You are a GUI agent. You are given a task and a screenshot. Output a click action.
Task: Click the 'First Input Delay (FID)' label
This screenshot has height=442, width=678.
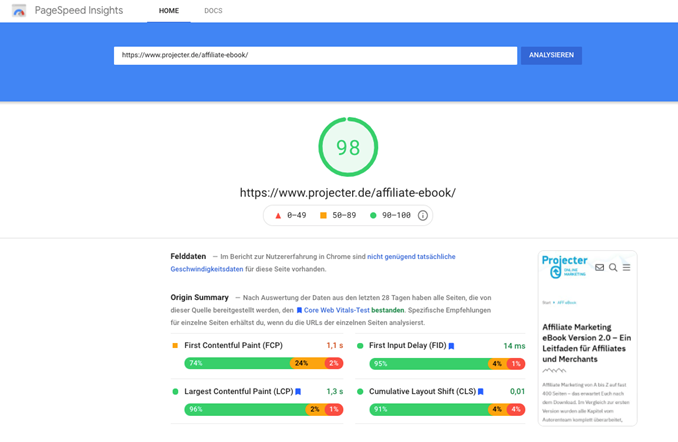[x=407, y=346]
